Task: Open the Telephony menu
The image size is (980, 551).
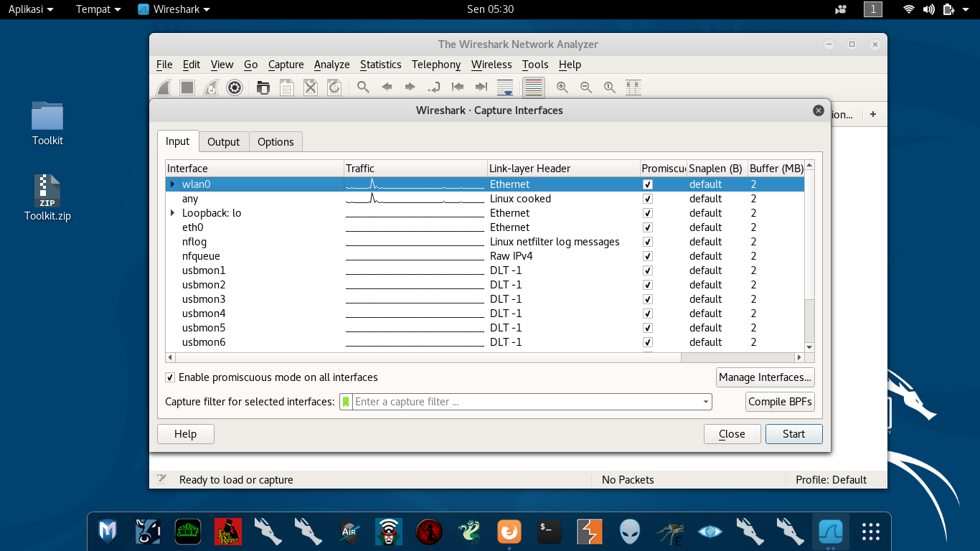Action: 436,65
